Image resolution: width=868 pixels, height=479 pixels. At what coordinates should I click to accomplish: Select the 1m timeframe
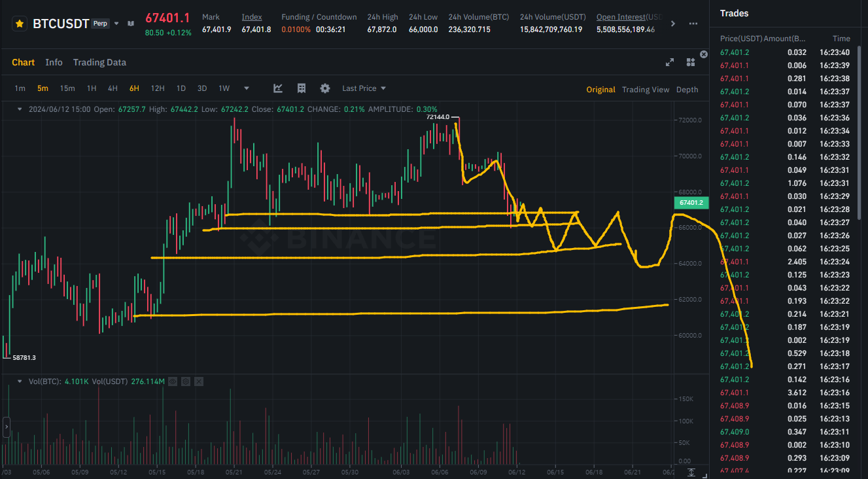(x=20, y=88)
